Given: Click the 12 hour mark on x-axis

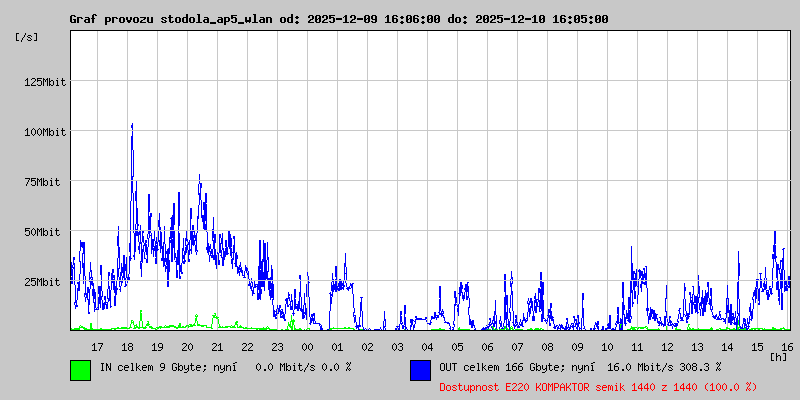Looking at the screenshot, I should click(x=667, y=346).
